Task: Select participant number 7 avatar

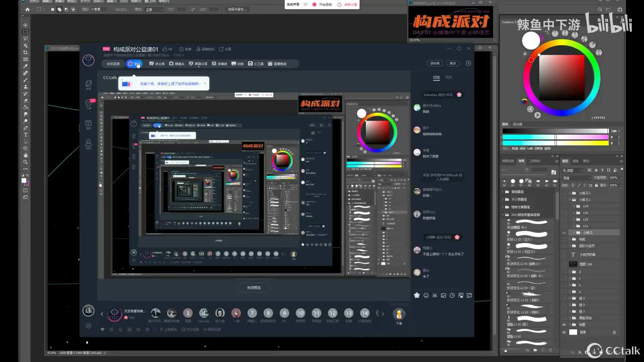Action: [x=252, y=313]
